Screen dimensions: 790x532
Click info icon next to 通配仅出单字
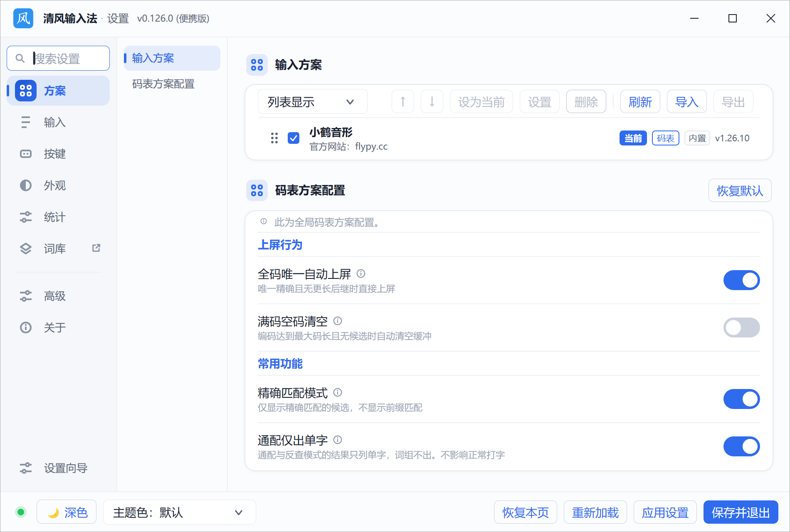coord(338,440)
